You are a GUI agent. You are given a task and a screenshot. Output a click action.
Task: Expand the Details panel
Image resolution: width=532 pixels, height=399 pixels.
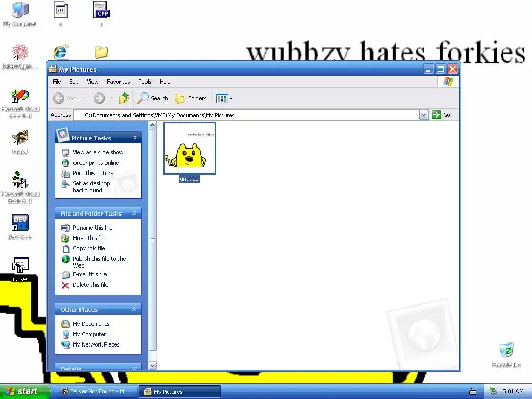tap(135, 368)
